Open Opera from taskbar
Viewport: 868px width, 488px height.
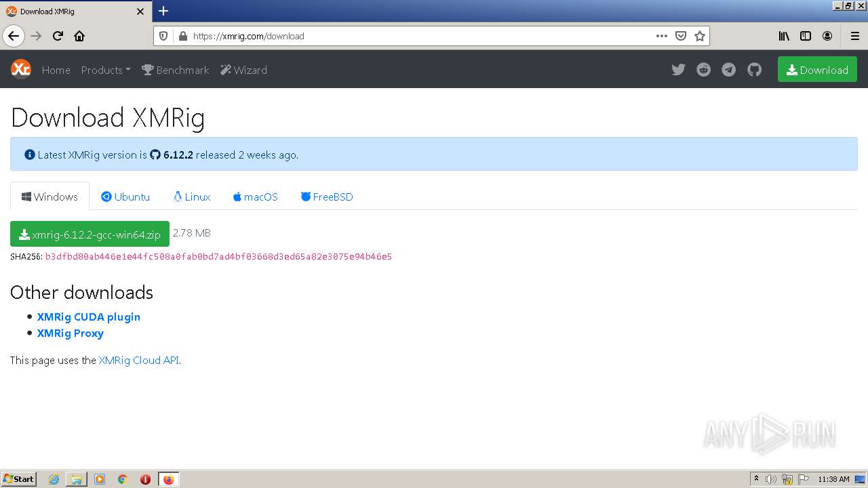tap(145, 479)
